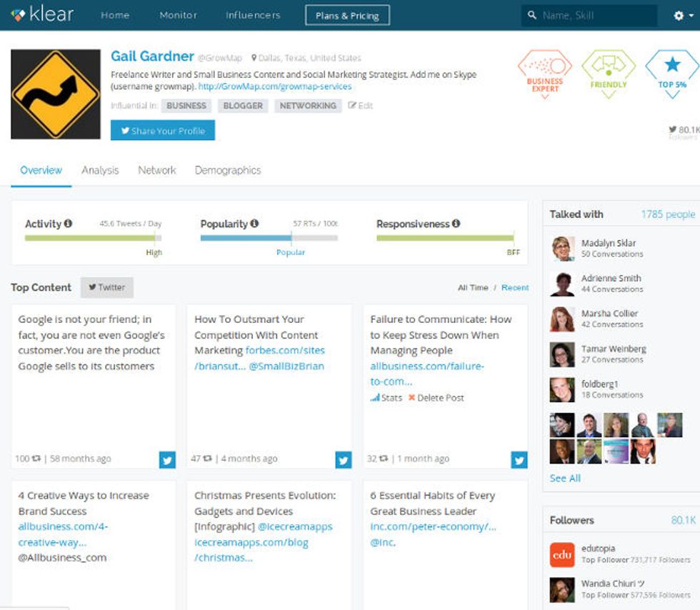
Task: Open allbusiness.com/failure-to-com link
Action: pos(427,374)
